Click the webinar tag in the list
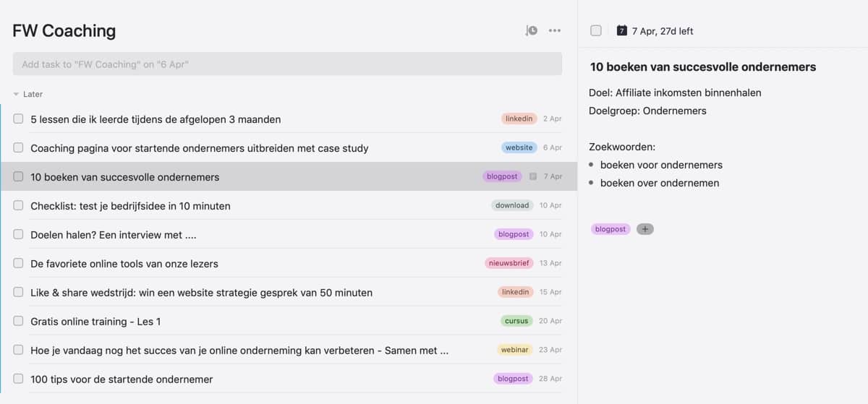Screen dimensions: 868x404 tap(514, 350)
